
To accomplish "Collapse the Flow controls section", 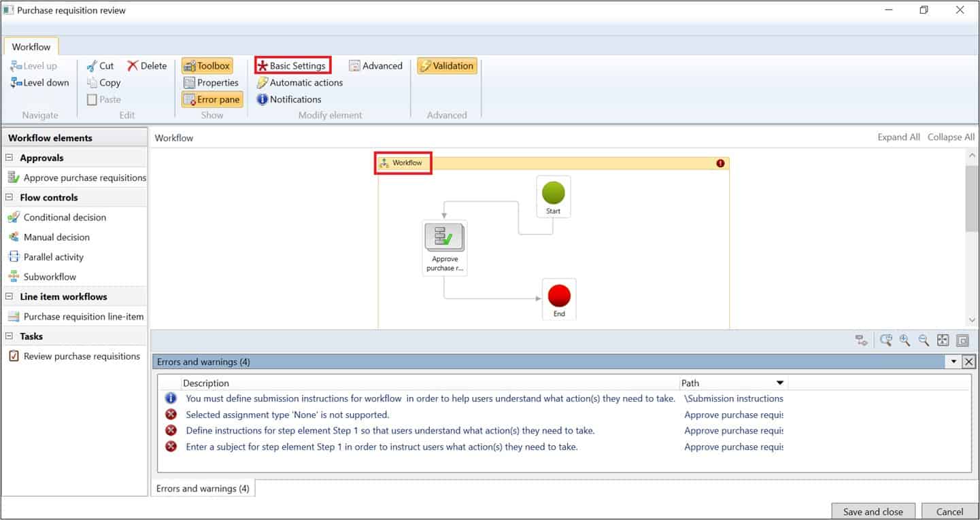I will pyautogui.click(x=8, y=197).
